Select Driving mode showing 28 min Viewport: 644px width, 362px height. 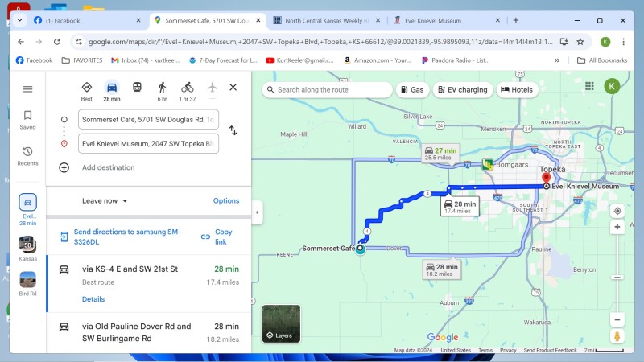pyautogui.click(x=112, y=91)
